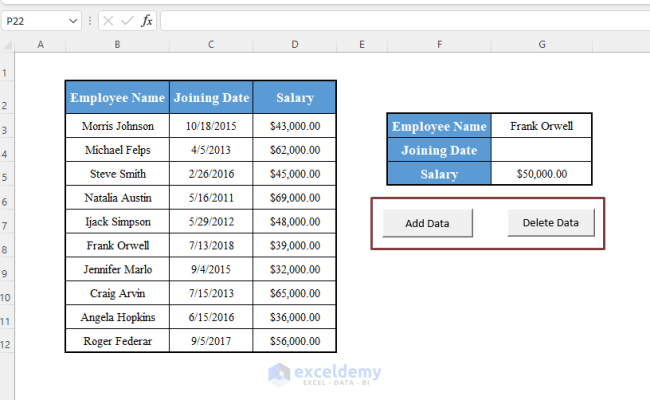Select the cell Morris Johnson
Image resolution: width=650 pixels, height=400 pixels.
click(117, 126)
